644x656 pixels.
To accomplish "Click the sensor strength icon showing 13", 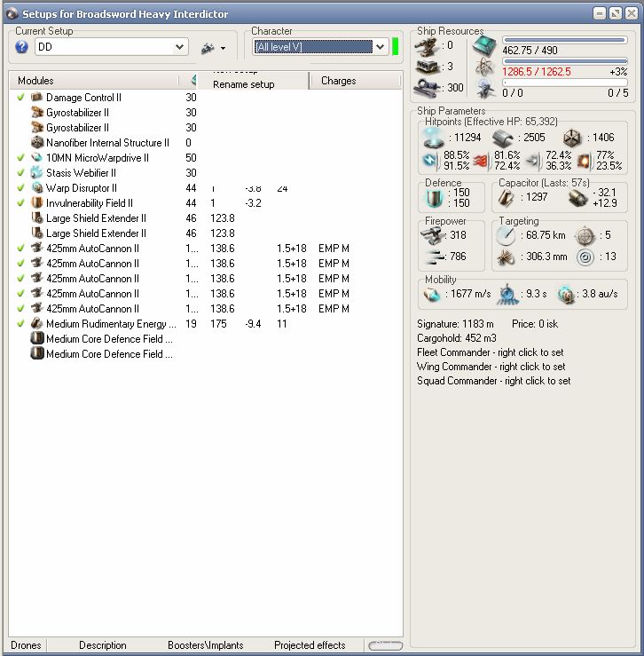I will point(585,257).
